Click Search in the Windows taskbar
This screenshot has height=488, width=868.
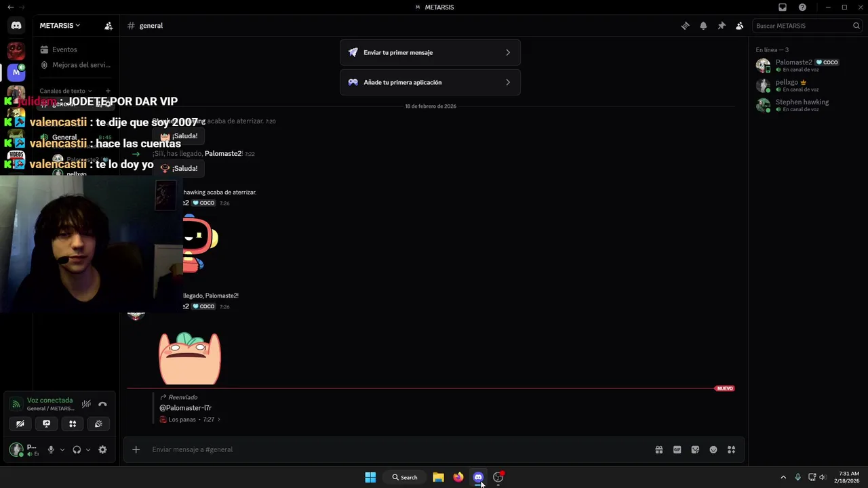click(x=405, y=477)
